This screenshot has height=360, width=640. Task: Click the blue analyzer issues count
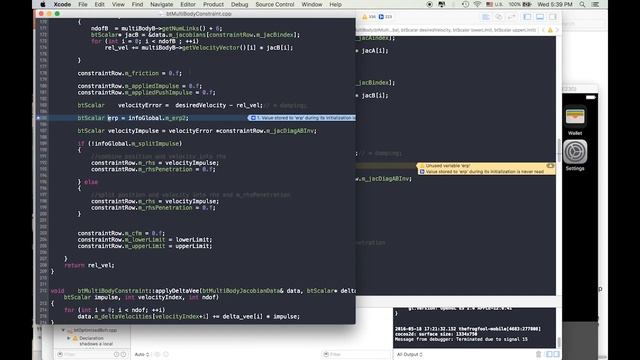(385, 17)
